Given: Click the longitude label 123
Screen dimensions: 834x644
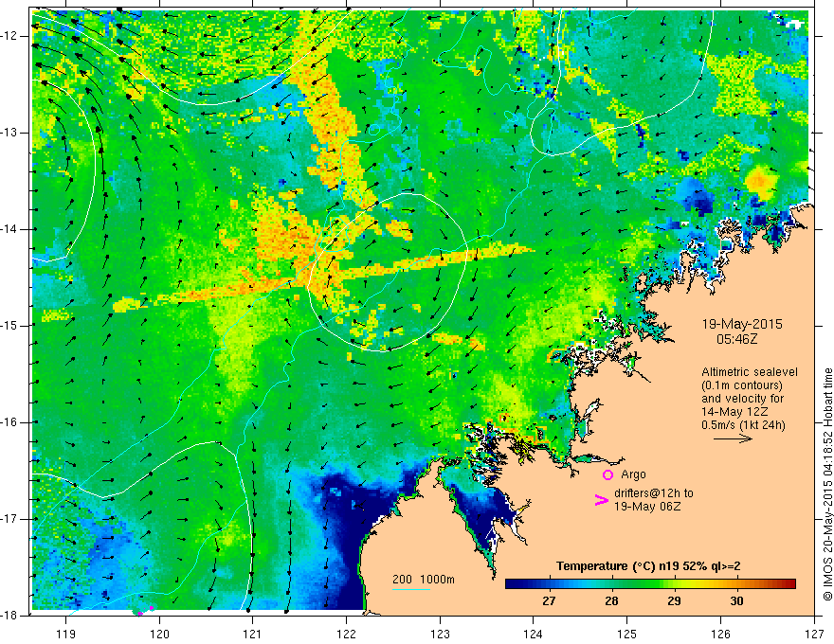Looking at the screenshot, I should [x=440, y=634].
